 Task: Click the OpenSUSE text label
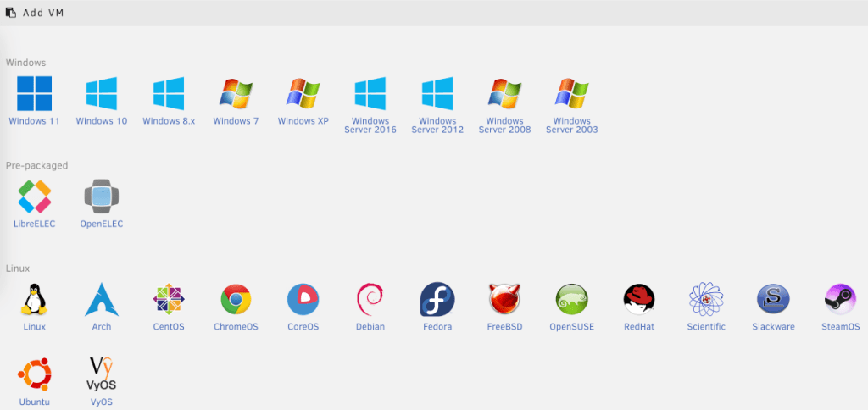(571, 327)
